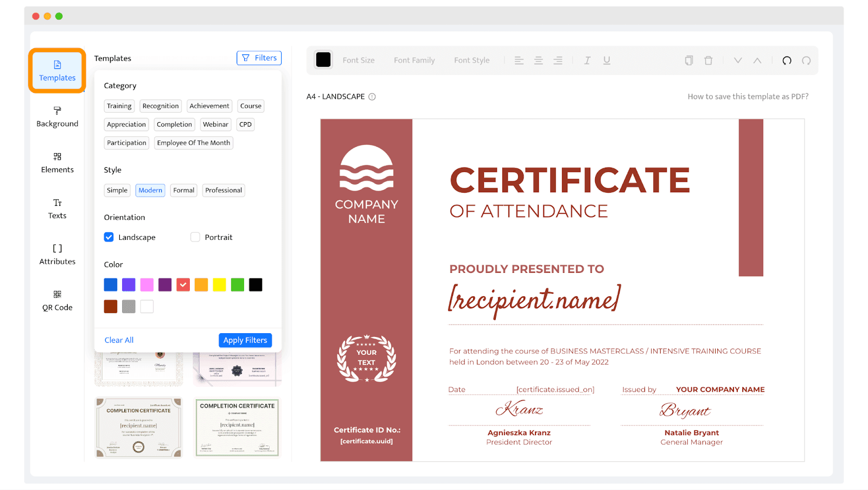The width and height of the screenshot is (868, 490).
Task: Toggle underline formatting
Action: (x=607, y=60)
